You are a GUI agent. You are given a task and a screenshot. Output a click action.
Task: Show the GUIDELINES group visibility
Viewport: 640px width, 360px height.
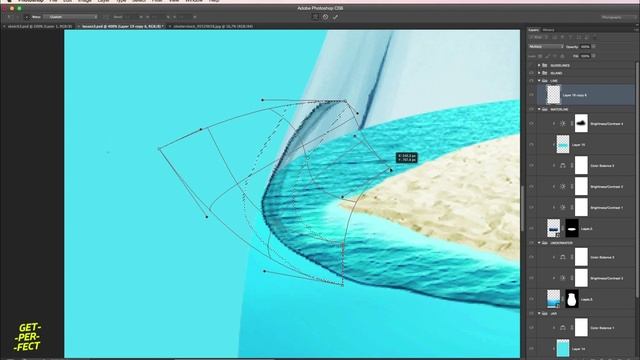(x=531, y=65)
